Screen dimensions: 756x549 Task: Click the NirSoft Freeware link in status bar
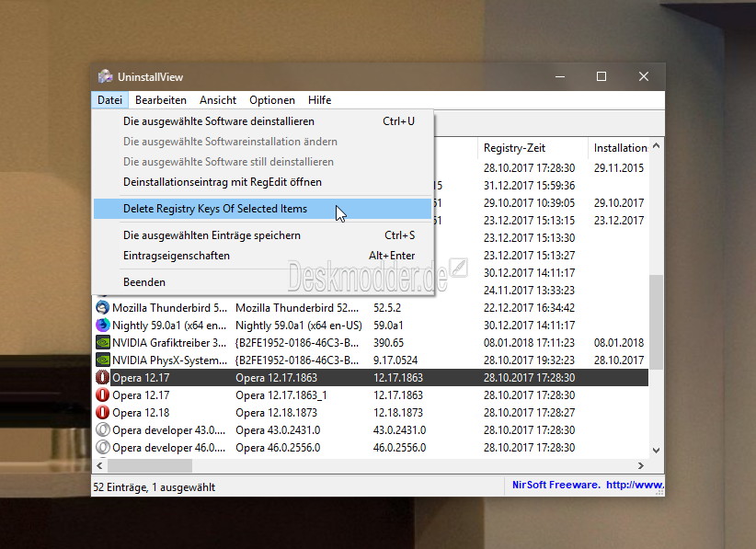(588, 485)
